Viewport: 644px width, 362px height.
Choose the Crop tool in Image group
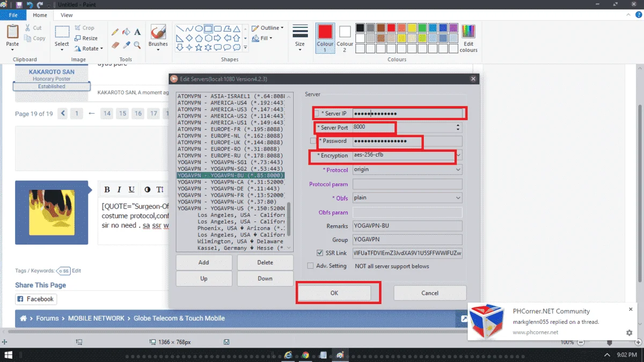84,28
